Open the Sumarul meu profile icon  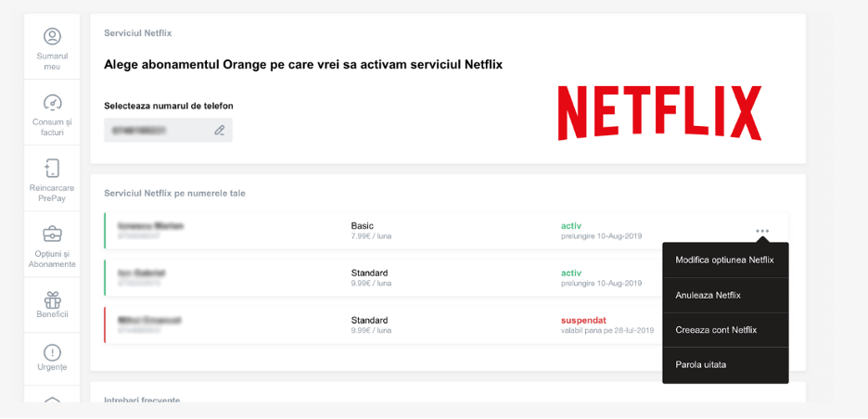click(52, 36)
